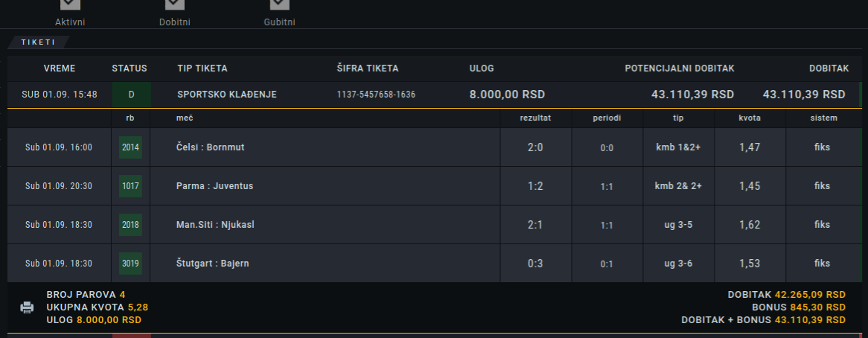This screenshot has width=868, height=338.
Task: Open the Parma : Juventus match
Action: (215, 186)
